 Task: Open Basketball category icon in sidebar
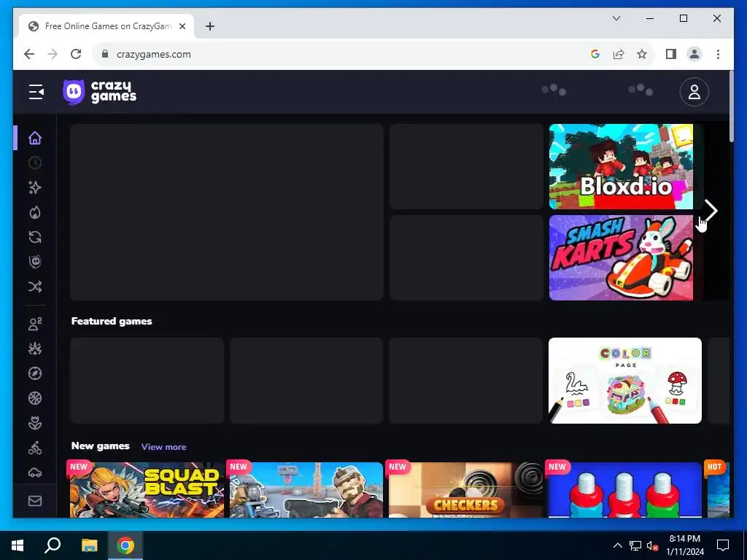(x=35, y=398)
